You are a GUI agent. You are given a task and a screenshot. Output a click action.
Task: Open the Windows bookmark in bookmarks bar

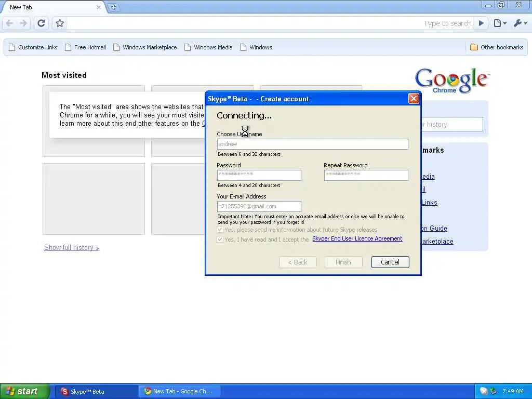[x=256, y=47]
